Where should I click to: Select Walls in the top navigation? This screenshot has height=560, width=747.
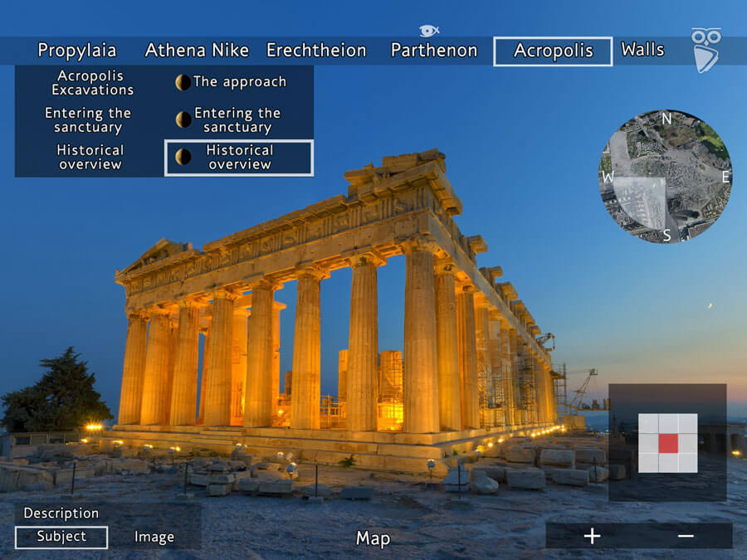642,50
